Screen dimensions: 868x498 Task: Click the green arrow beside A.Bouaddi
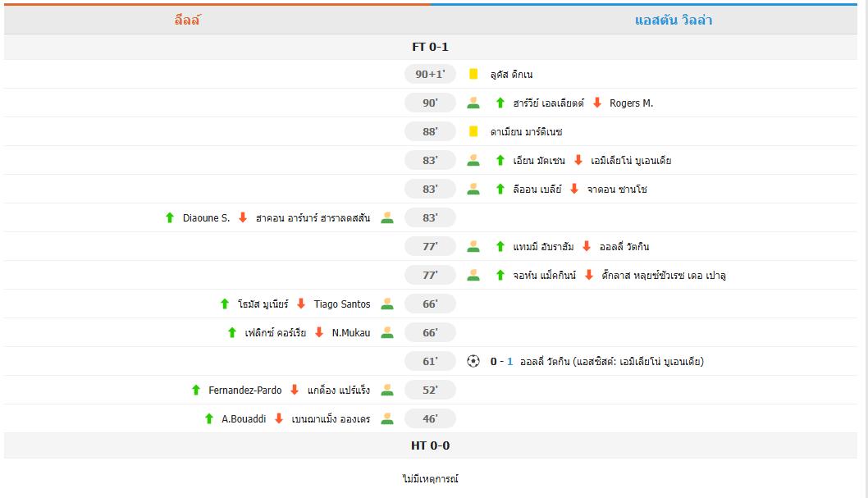pyautogui.click(x=209, y=418)
